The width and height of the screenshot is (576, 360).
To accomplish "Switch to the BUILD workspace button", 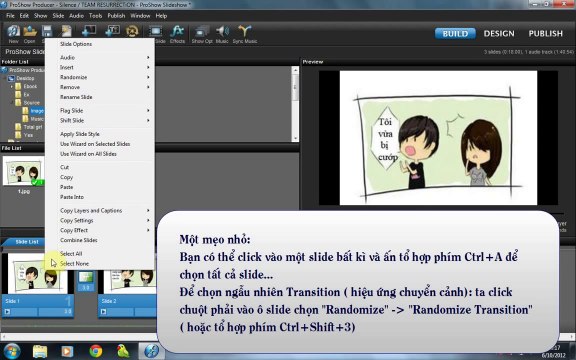I will click(455, 33).
